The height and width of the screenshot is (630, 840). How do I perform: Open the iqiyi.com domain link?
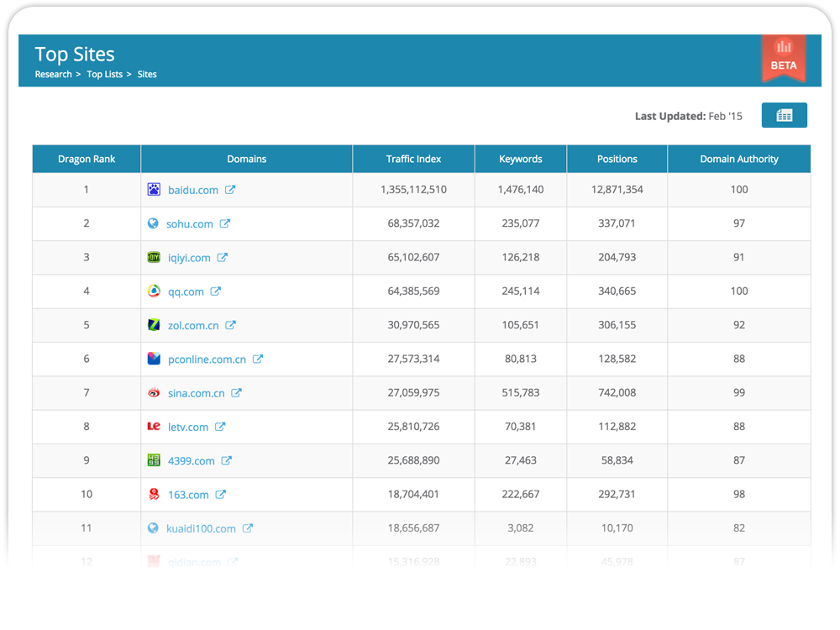click(x=189, y=258)
